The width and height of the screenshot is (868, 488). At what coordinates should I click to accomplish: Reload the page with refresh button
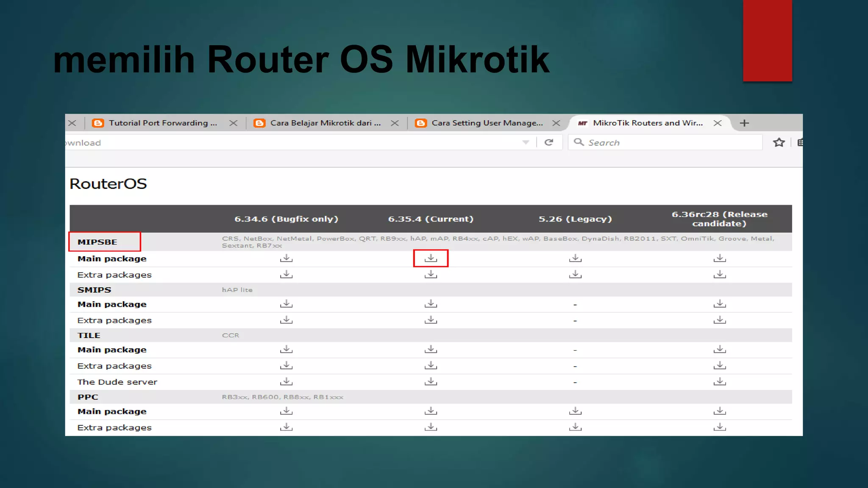coord(549,142)
